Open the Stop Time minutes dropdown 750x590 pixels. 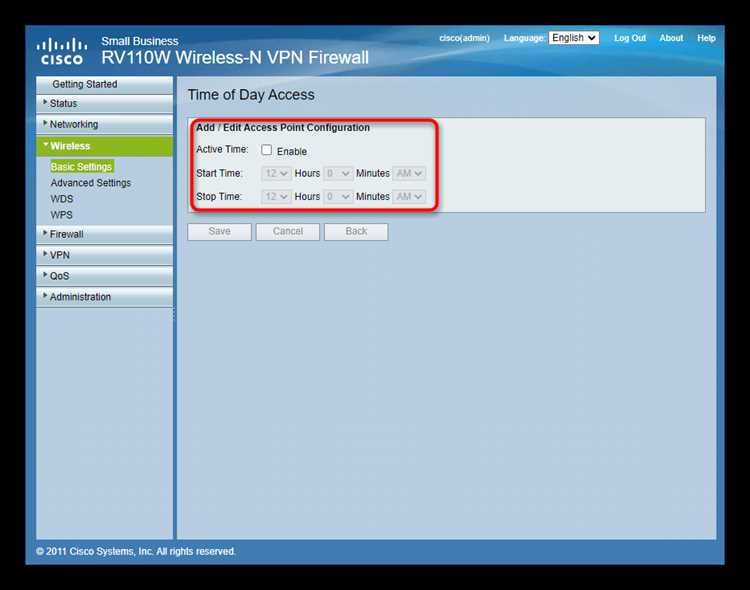point(338,197)
